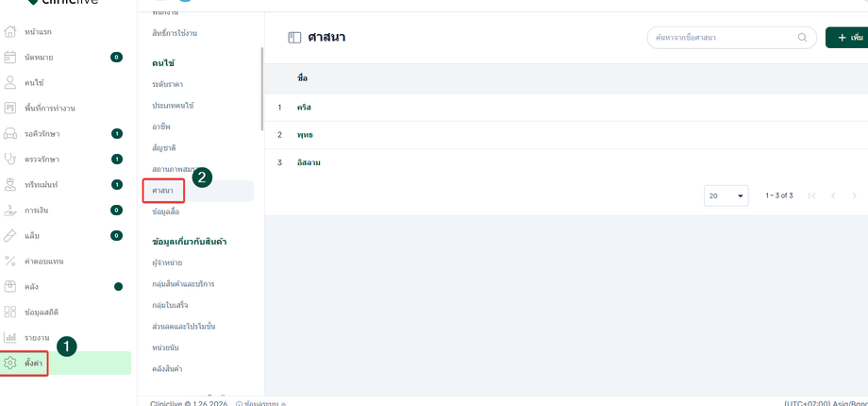Open the หน้าแรก home icon in sidebar

pyautogui.click(x=10, y=32)
